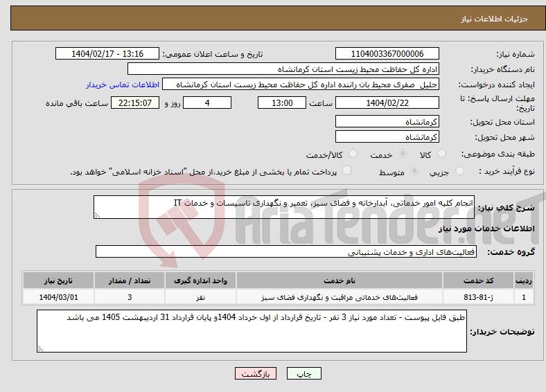Click the unit cell نفر
This screenshot has width=546, height=392.
point(200,297)
